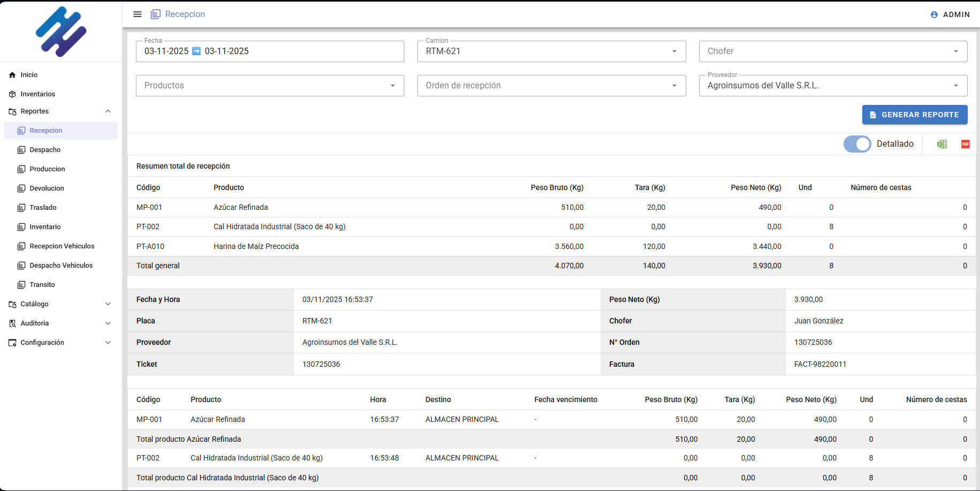Image resolution: width=980 pixels, height=491 pixels.
Task: Click the hamburger menu icon
Action: point(137,14)
